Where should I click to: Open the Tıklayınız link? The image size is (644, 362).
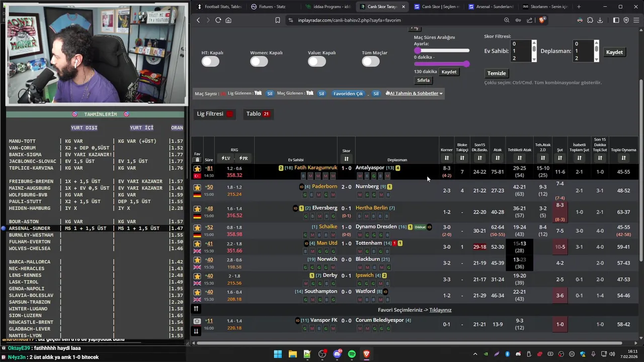click(440, 310)
